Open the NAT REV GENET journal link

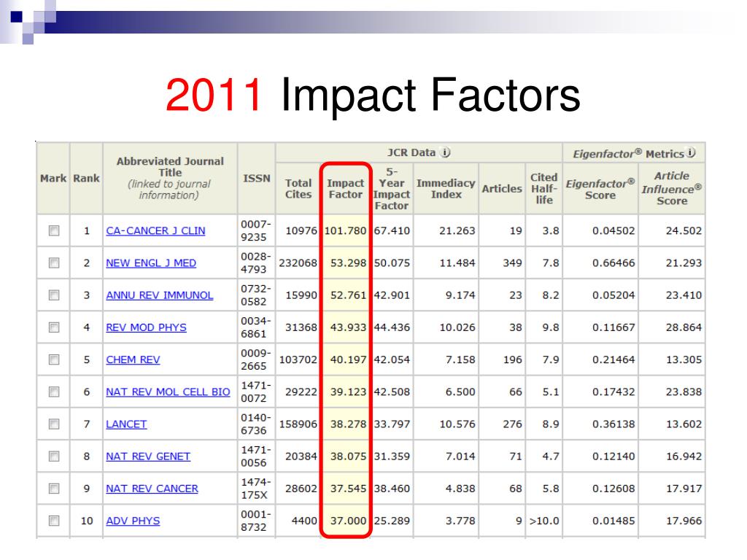[x=148, y=456]
